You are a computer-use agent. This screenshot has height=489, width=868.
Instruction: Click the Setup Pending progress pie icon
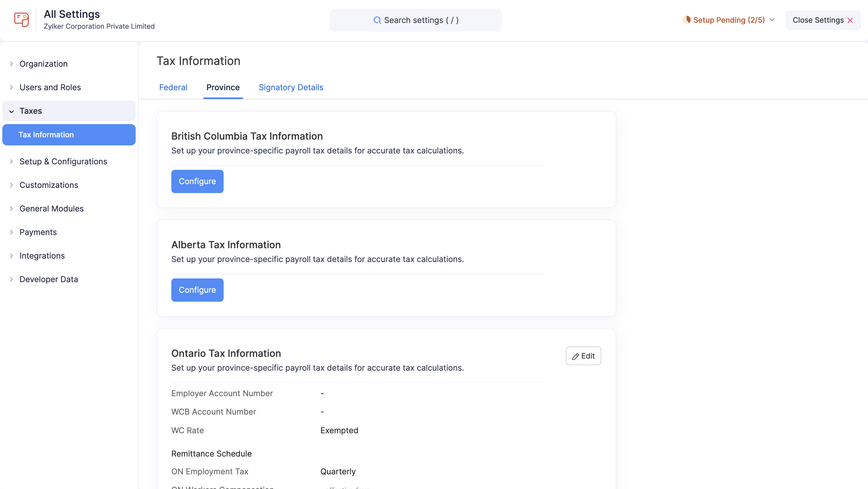tap(688, 20)
